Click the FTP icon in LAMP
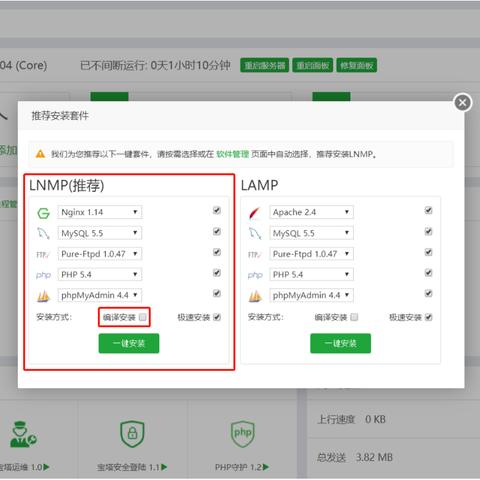This screenshot has width=480, height=480. (255, 255)
